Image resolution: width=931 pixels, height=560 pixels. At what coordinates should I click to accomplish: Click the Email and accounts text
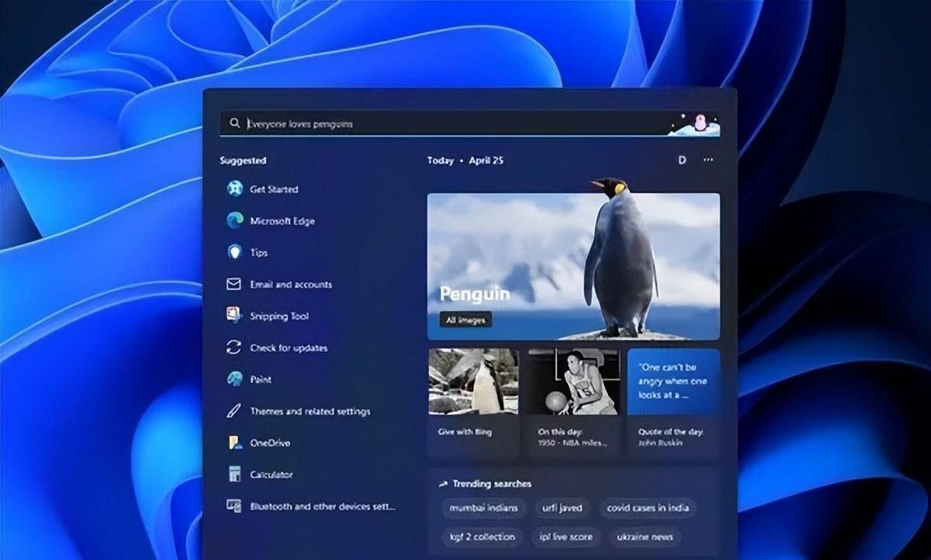coord(291,285)
